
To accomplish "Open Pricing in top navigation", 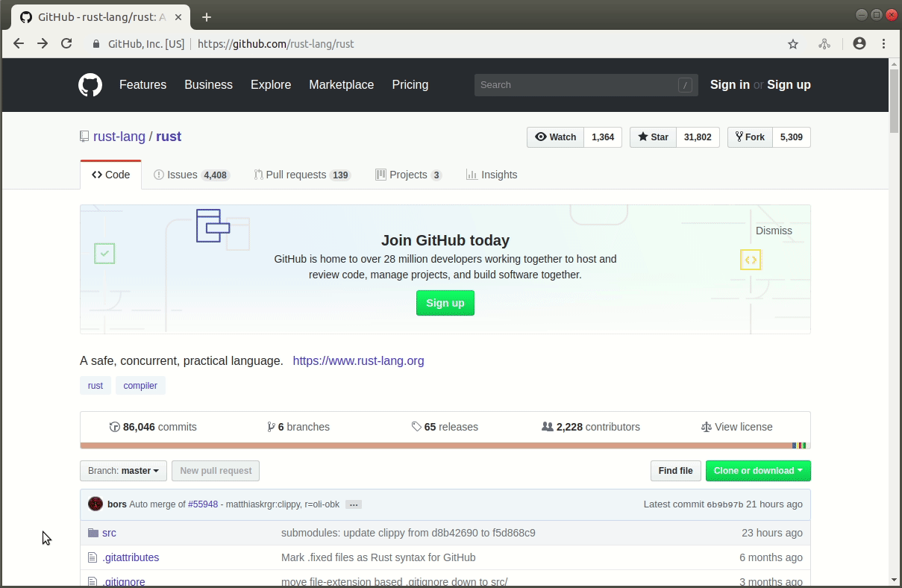I will pyautogui.click(x=410, y=85).
